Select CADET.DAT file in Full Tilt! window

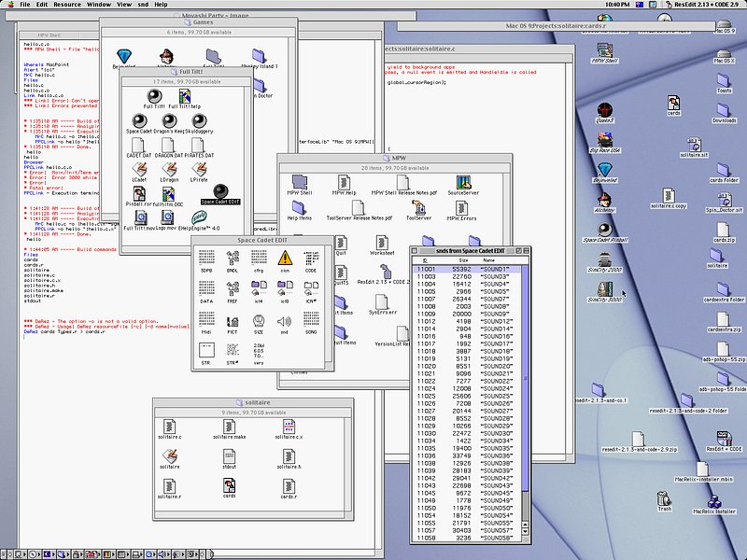(138, 146)
